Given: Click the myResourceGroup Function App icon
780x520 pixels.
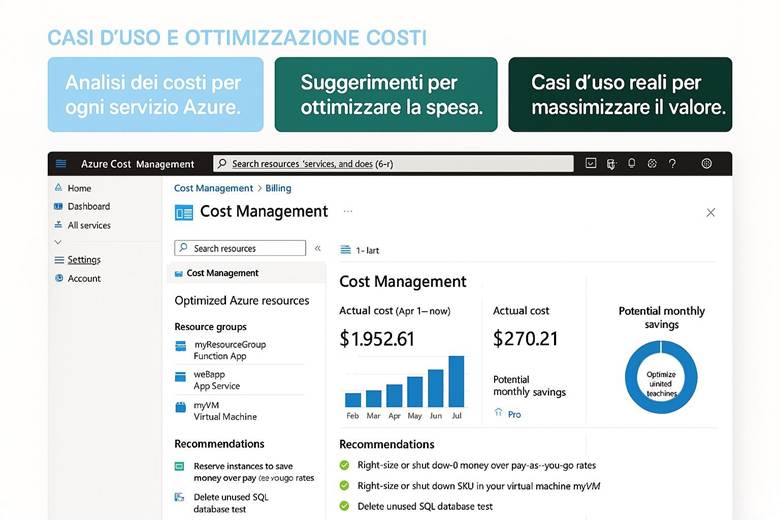Looking at the screenshot, I should click(x=181, y=346).
